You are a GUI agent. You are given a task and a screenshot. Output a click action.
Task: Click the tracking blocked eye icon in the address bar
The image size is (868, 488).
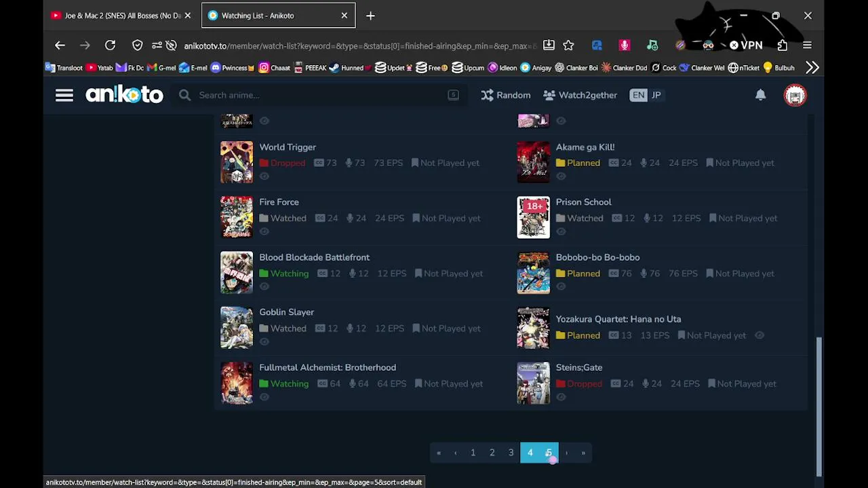[x=172, y=45]
